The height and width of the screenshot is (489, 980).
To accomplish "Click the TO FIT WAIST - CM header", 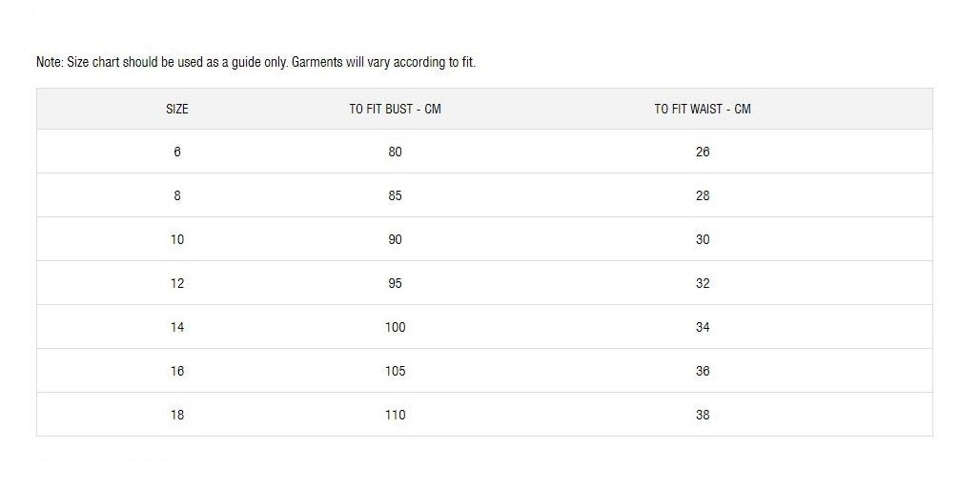I will point(702,109).
